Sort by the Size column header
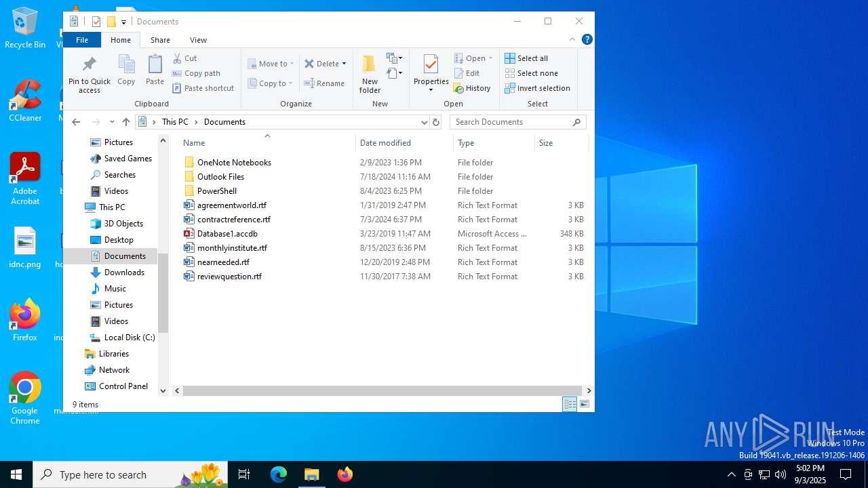This screenshot has height=488, width=868. click(561, 143)
